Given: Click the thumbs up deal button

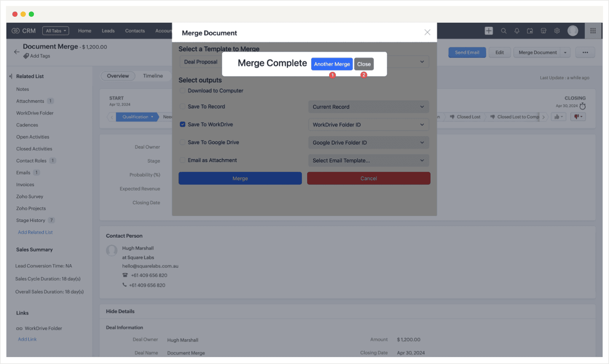Looking at the screenshot, I should click(x=559, y=117).
